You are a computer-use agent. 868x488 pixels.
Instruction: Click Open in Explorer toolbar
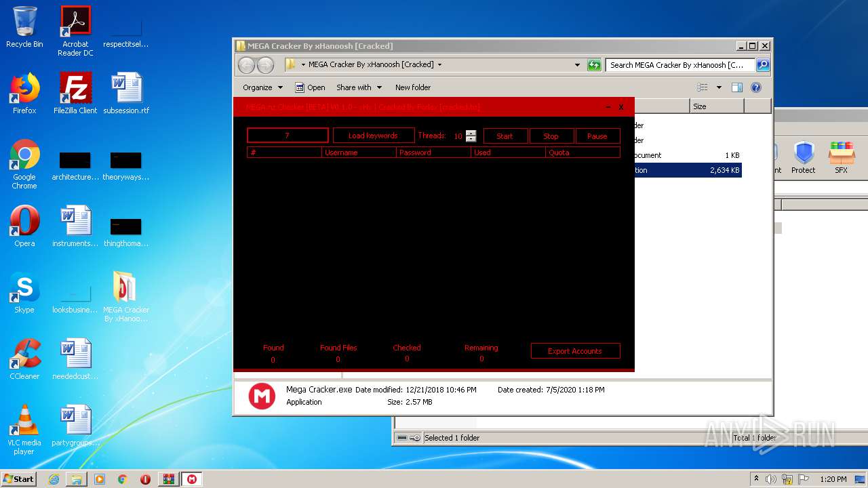(310, 87)
